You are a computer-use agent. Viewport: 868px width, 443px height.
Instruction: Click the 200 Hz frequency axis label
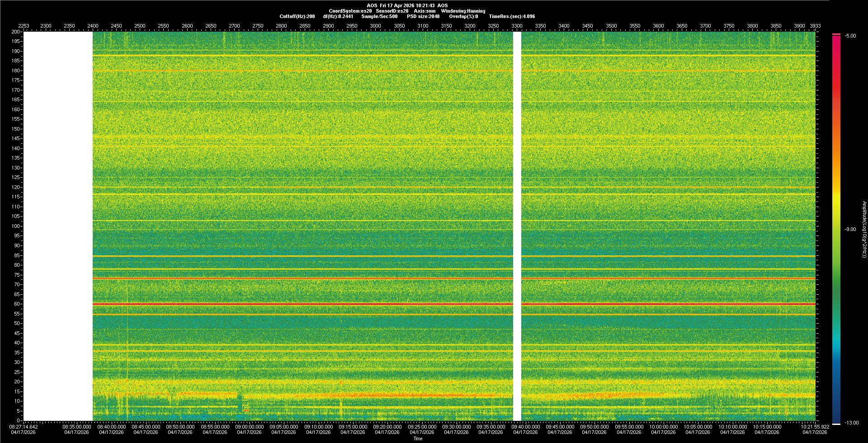(x=16, y=32)
